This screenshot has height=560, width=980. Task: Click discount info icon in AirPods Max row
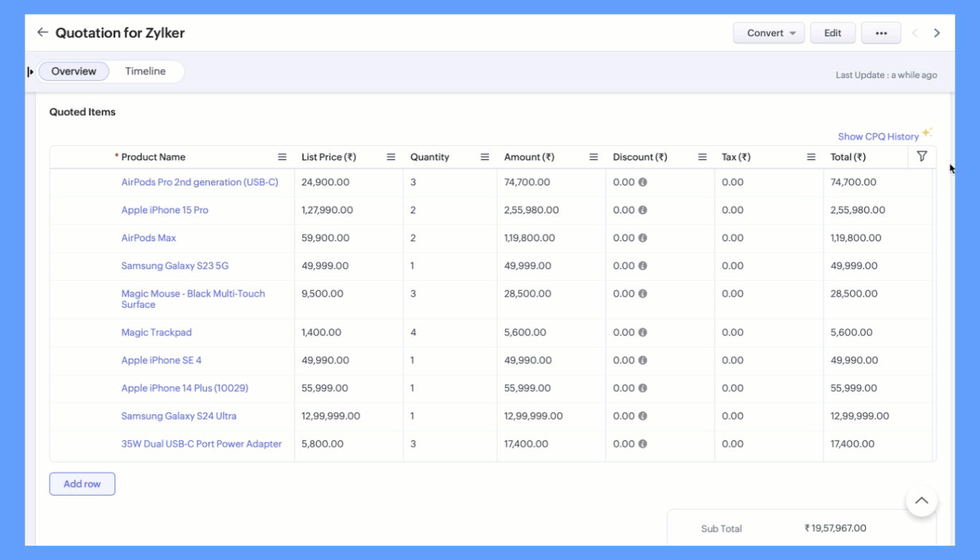[643, 238]
